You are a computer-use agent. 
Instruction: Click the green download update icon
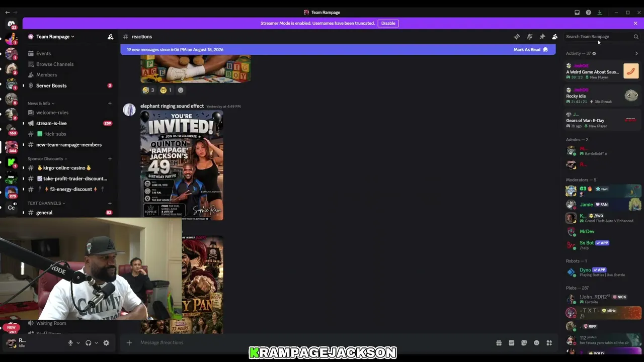tap(600, 13)
